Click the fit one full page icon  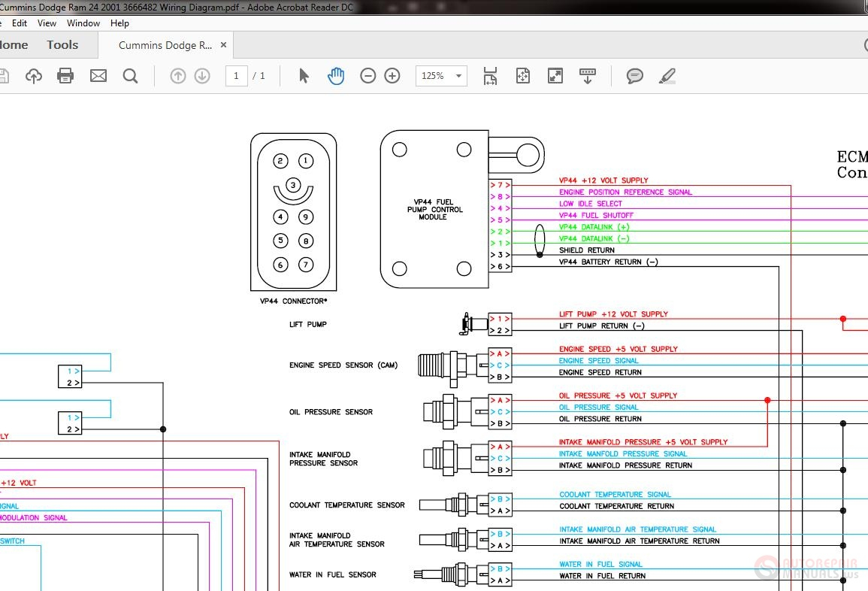pyautogui.click(x=522, y=76)
